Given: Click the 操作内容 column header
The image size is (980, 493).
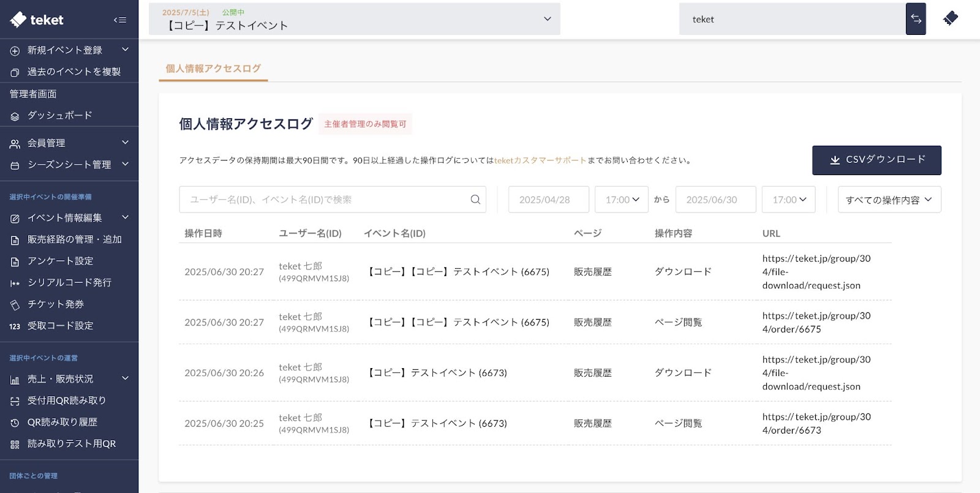Looking at the screenshot, I should point(673,233).
